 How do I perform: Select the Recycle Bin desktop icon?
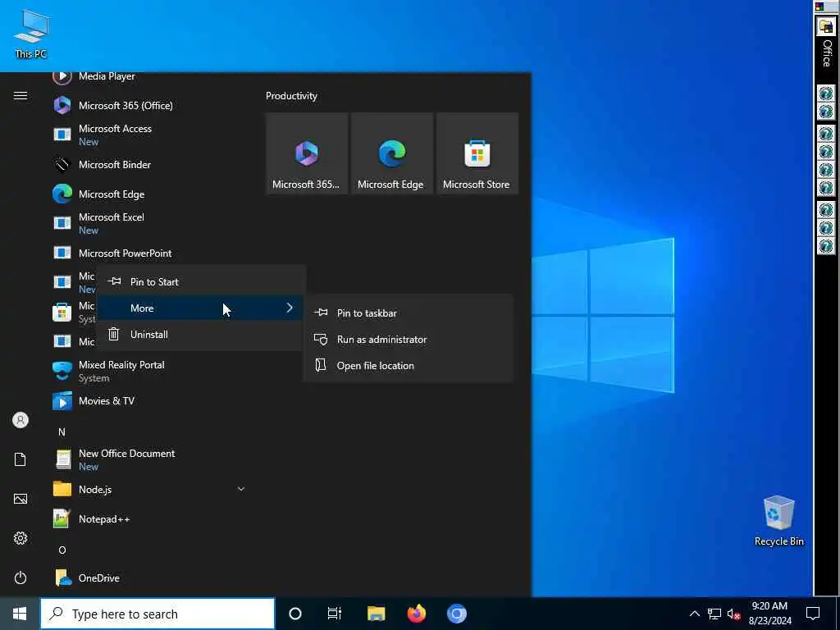779,521
